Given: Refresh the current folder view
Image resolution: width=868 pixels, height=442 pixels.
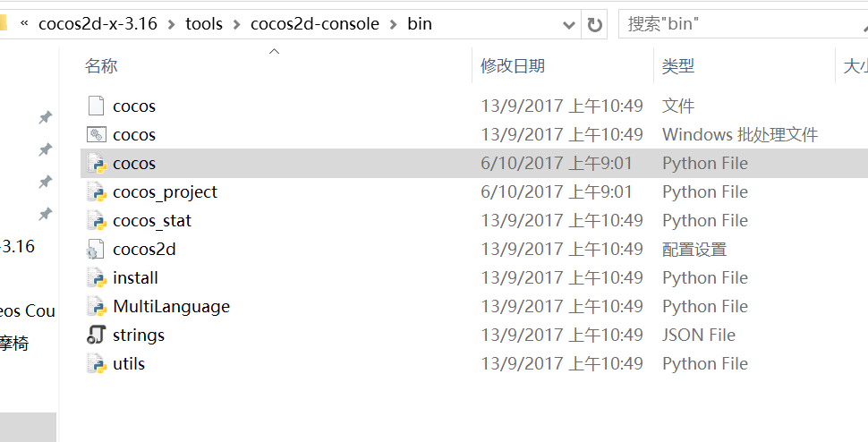Looking at the screenshot, I should click(x=595, y=24).
